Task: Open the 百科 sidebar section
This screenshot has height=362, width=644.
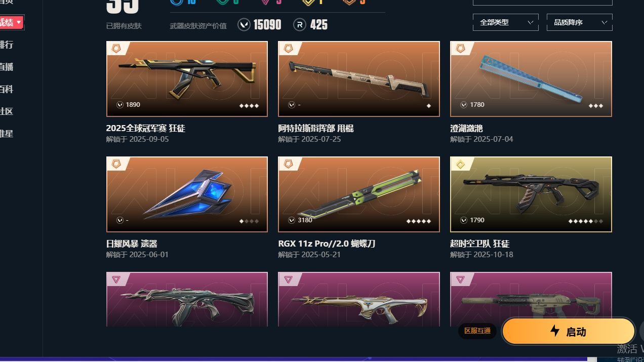Action: (x=6, y=89)
